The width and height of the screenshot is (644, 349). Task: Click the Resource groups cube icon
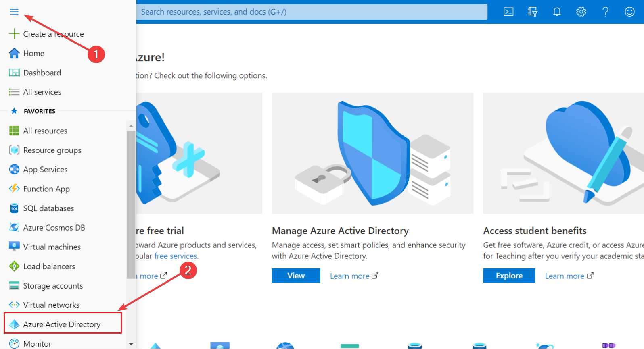[x=14, y=150]
